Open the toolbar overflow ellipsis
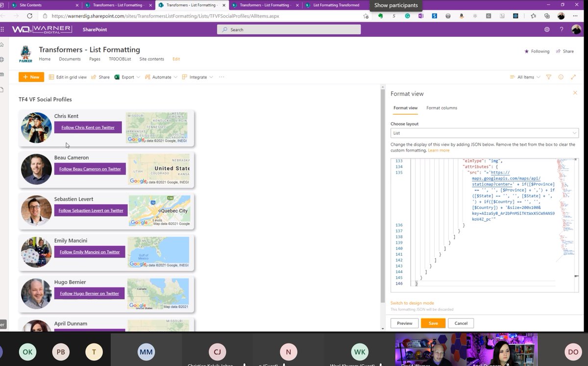The width and height of the screenshot is (588, 366). (221, 77)
